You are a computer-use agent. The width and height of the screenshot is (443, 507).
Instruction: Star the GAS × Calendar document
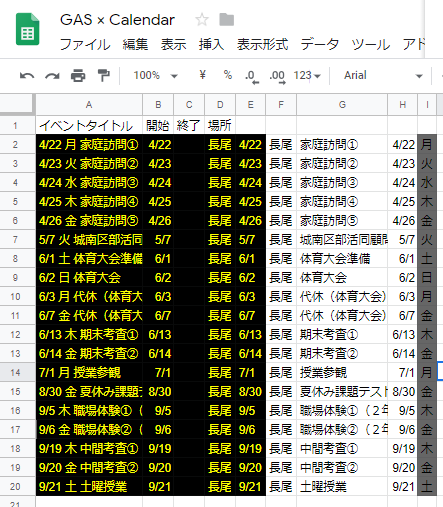coord(202,20)
